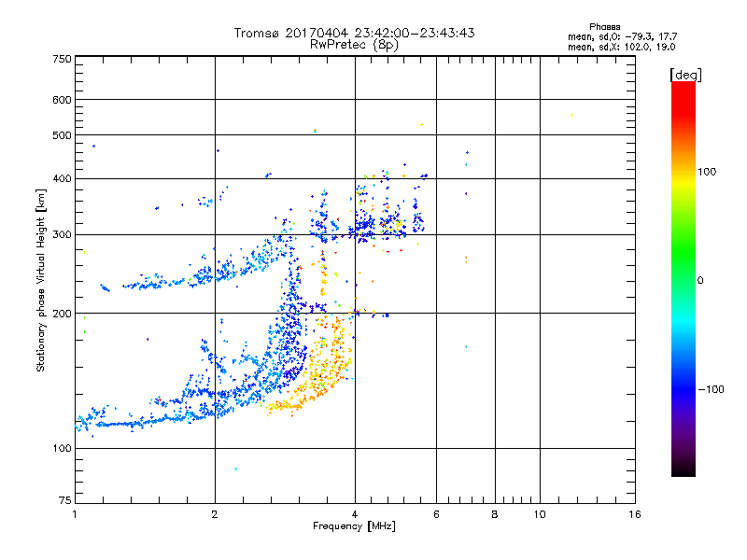Click the '[deg]' colorbar unit label
The width and height of the screenshot is (747, 560).
click(x=685, y=75)
